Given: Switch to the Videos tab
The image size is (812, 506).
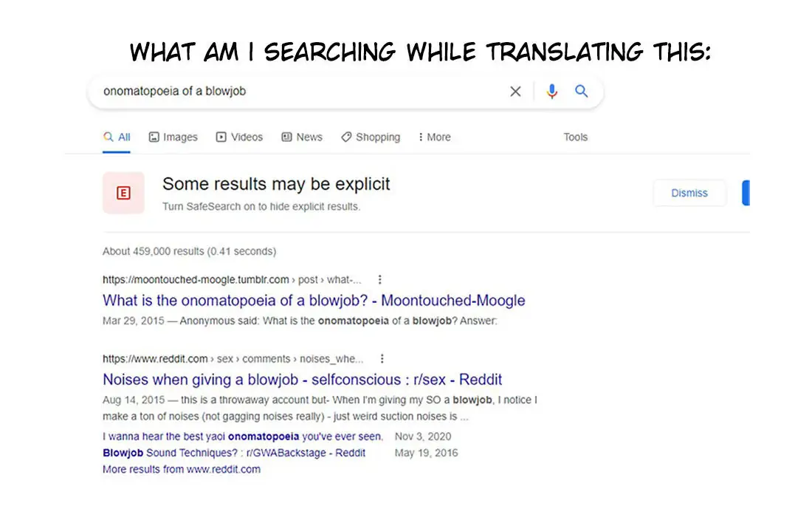Looking at the screenshot, I should click(x=239, y=137).
